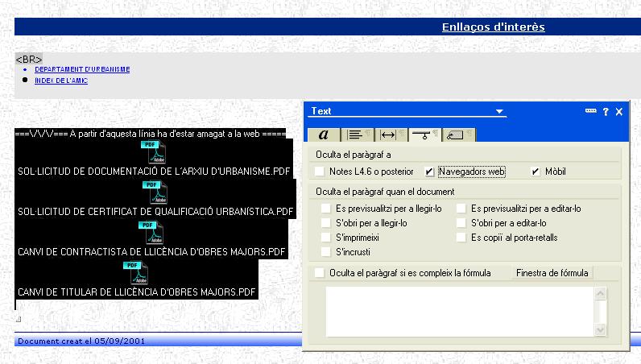This screenshot has height=364, width=641.
Task: Click PDF icon above Canvi de contractista
Action: 151,232
